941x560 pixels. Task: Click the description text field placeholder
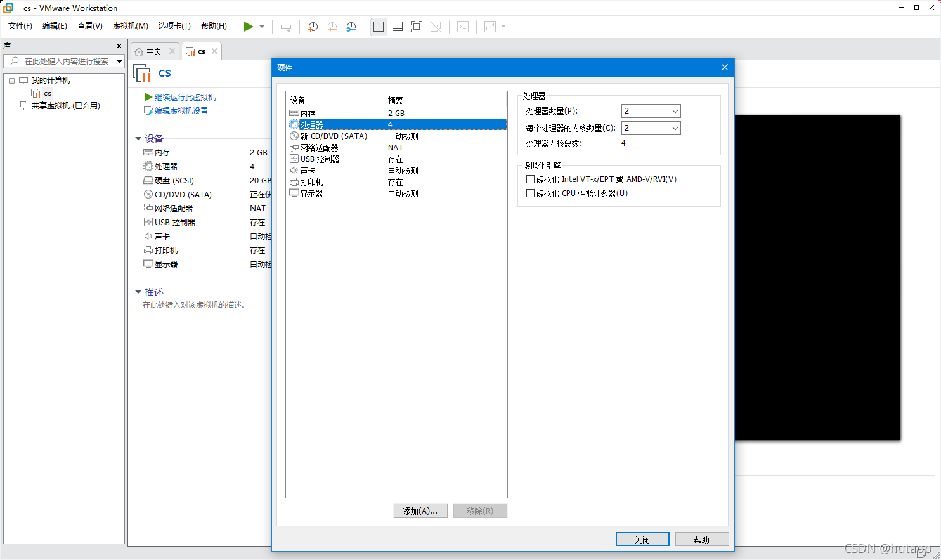(x=194, y=305)
